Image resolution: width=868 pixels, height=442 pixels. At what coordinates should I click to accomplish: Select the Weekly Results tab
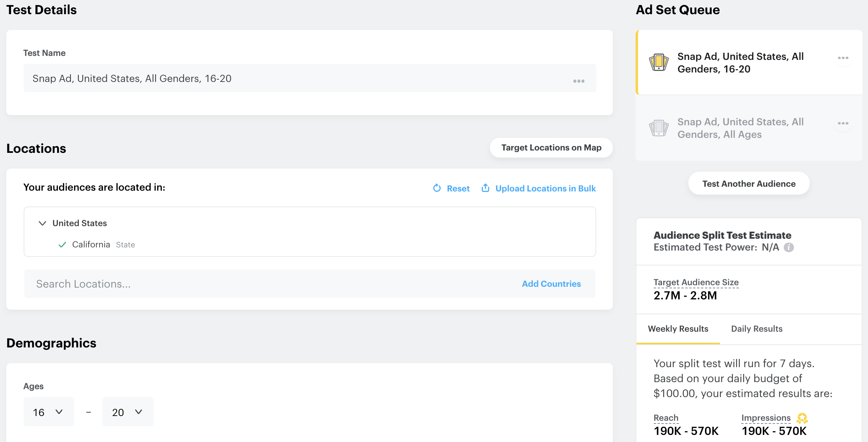(678, 329)
